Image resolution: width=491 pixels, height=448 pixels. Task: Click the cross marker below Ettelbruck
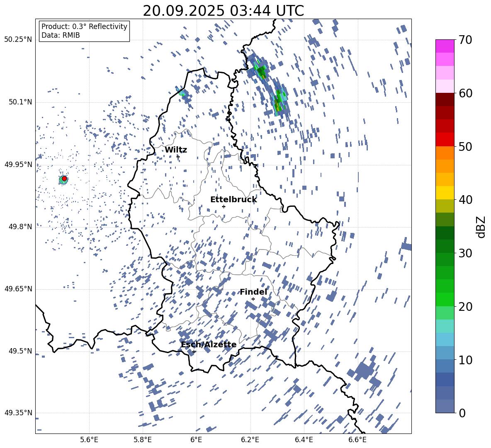[224, 206]
